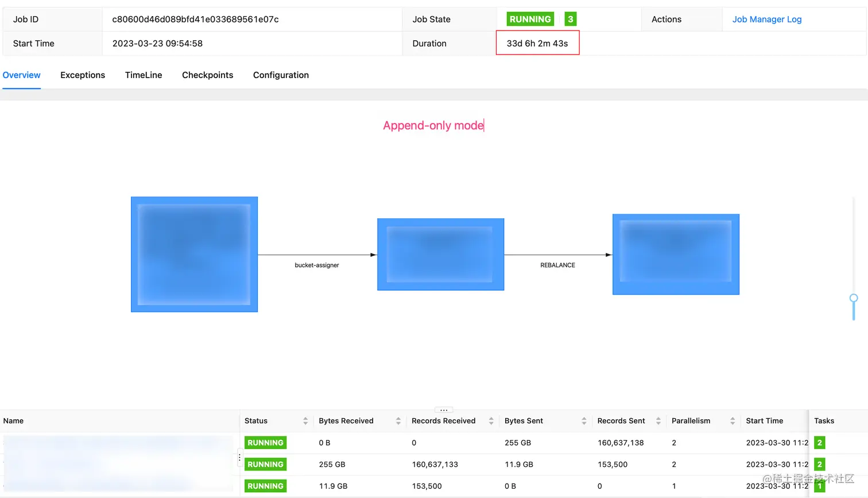This screenshot has height=498, width=868.
Task: Click the Tasks column header
Action: 824,421
